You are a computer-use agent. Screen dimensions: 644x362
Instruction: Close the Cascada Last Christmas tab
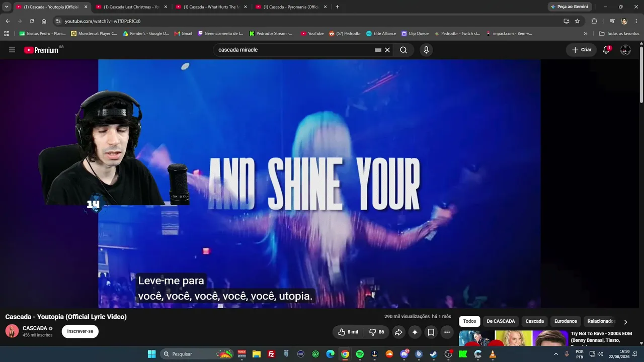166,7
